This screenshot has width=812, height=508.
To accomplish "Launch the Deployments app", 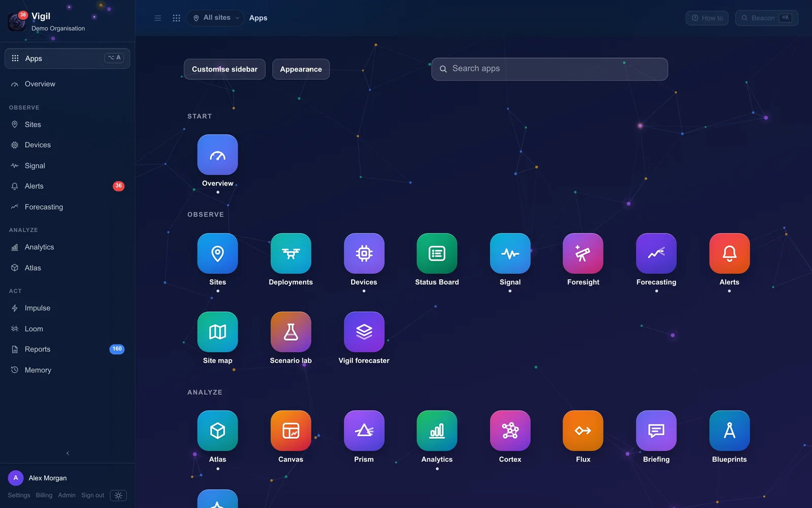I will click(291, 253).
